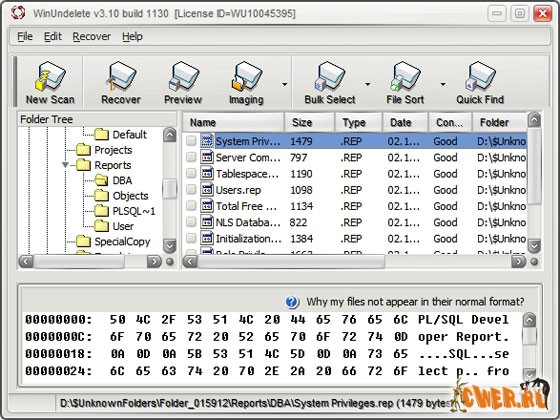Screen dimensions: 560x420
Task: Click the Con... column header
Action: (x=450, y=122)
